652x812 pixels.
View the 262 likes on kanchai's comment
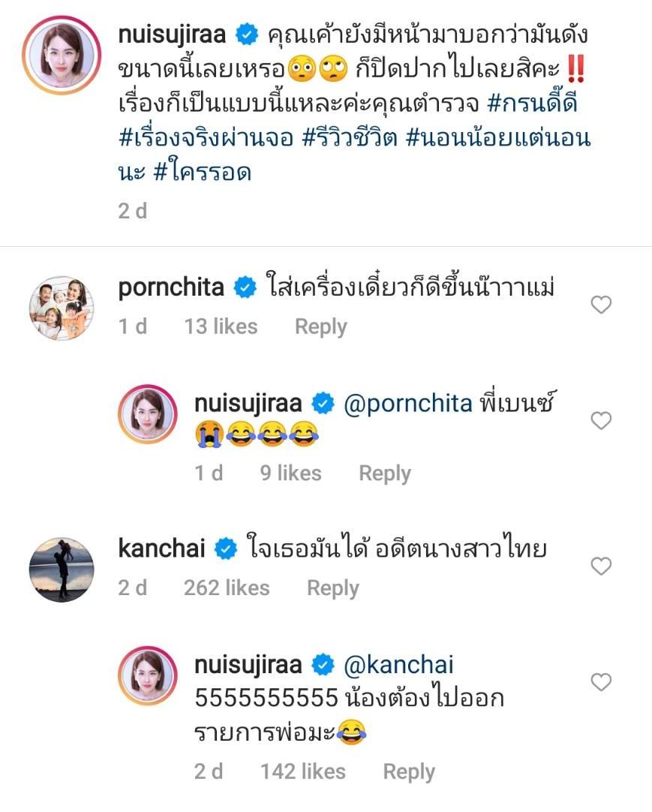coord(226,588)
